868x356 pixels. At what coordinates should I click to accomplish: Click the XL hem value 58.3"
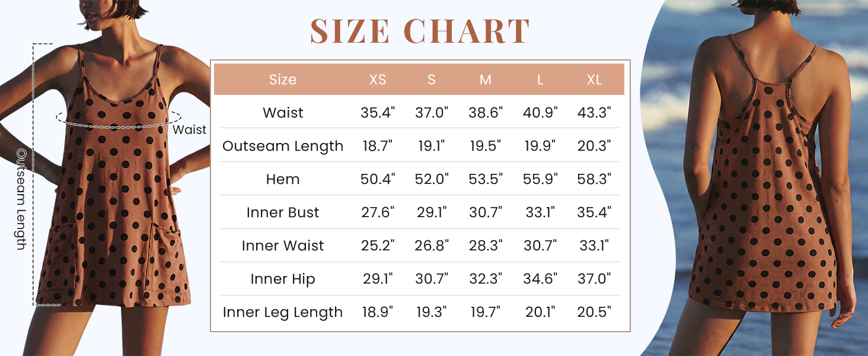pos(594,179)
